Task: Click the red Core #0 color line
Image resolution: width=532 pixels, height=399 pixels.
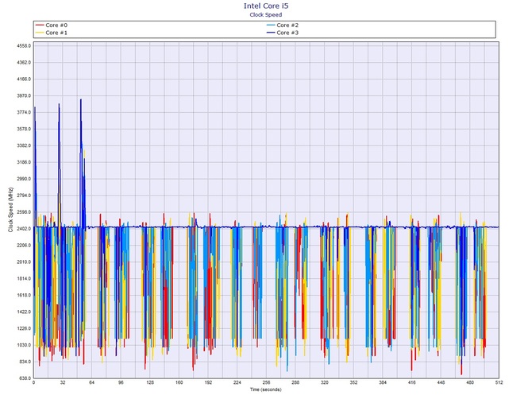Action: pyautogui.click(x=40, y=25)
